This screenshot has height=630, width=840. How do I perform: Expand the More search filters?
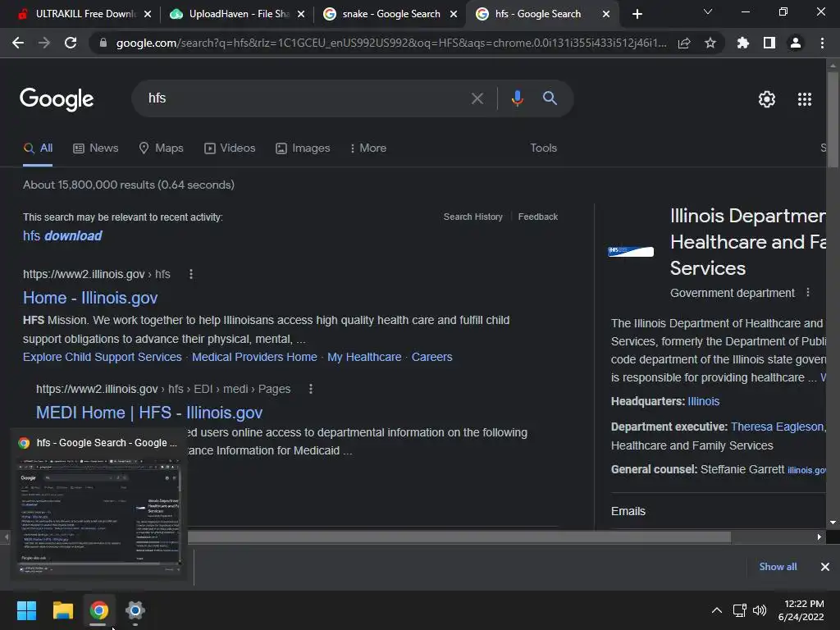[x=368, y=148]
